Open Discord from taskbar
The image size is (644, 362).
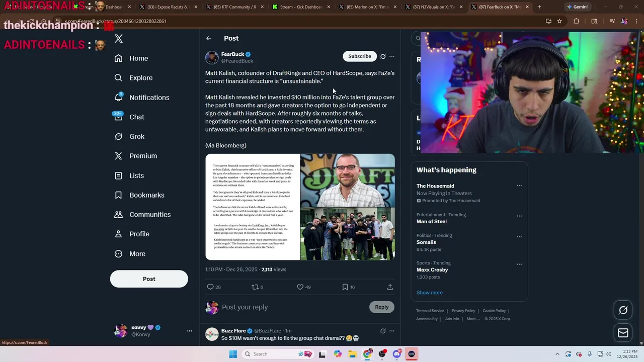397,354
